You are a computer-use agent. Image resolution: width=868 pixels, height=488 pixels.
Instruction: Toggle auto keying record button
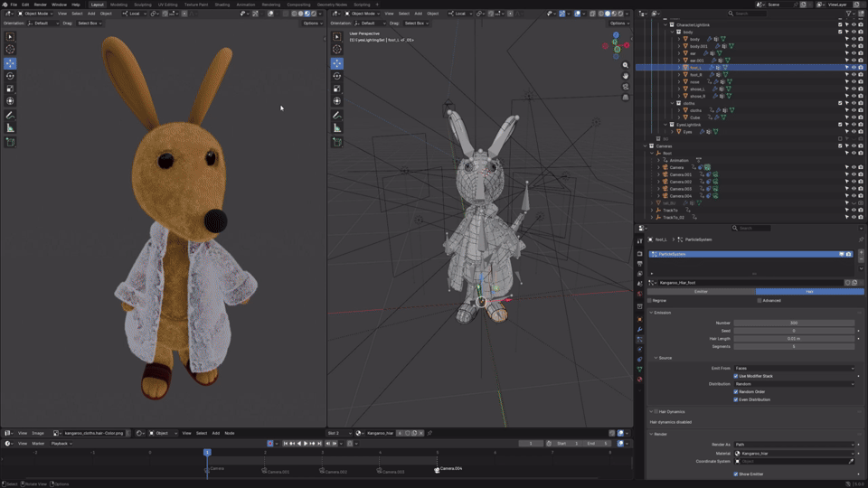[270, 444]
